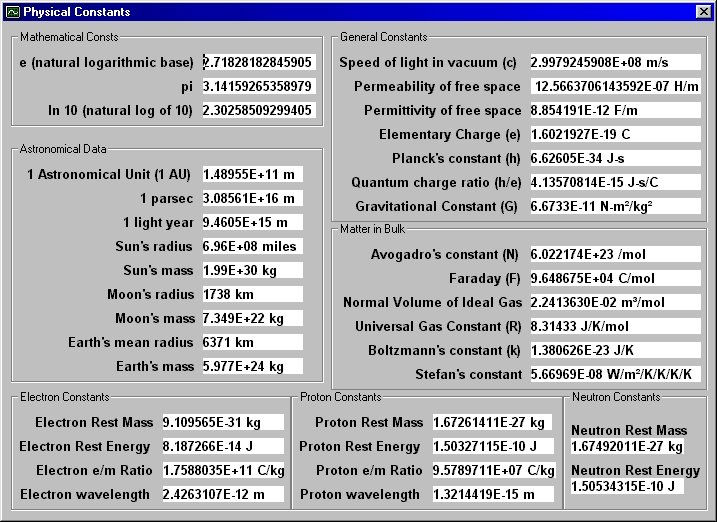Click the Planck's constant value field
This screenshot has width=717, height=522.
615,158
